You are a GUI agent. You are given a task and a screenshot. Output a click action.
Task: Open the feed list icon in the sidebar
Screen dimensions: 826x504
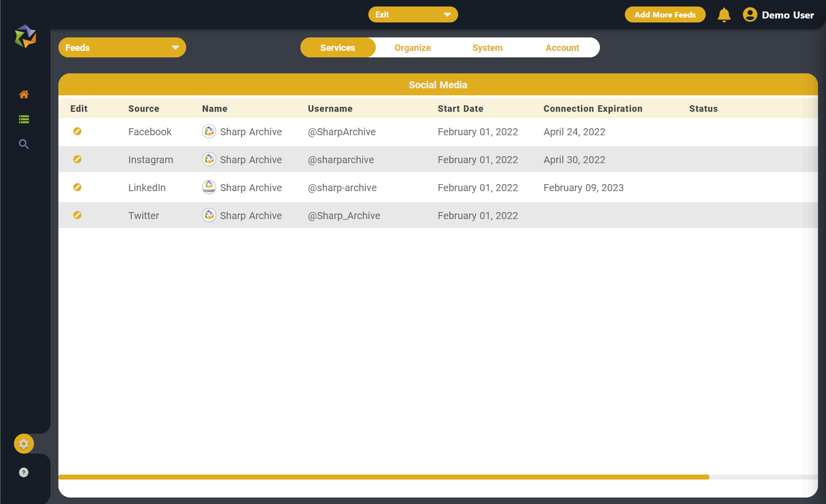23,119
